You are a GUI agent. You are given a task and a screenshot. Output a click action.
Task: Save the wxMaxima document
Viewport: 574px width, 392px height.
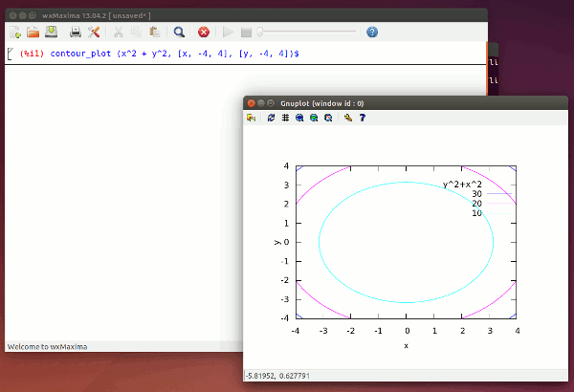pos(50,32)
